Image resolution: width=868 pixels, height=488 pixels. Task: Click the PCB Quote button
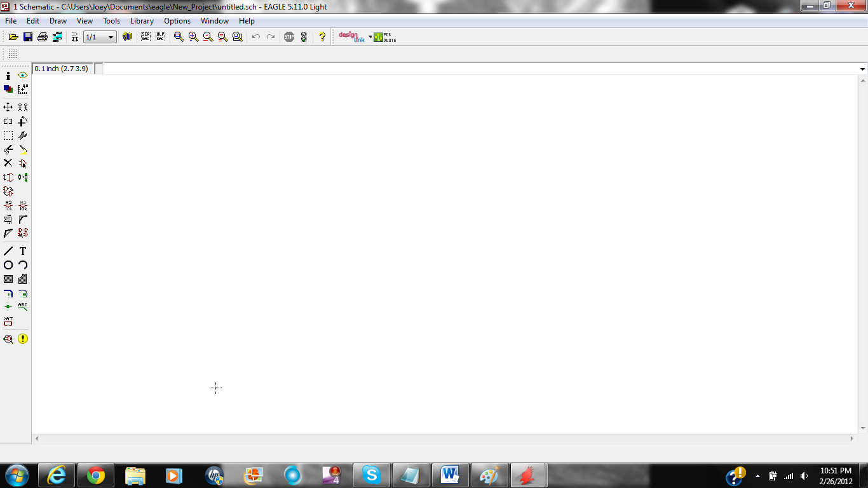385,37
